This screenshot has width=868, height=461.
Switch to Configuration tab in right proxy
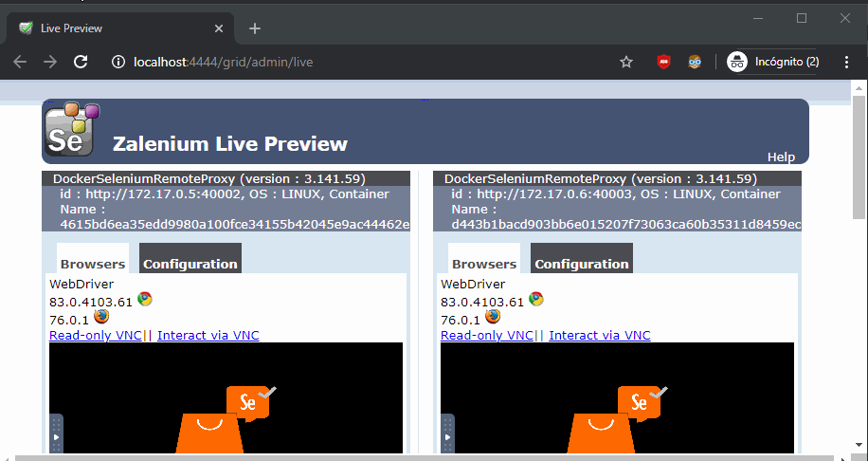581,264
